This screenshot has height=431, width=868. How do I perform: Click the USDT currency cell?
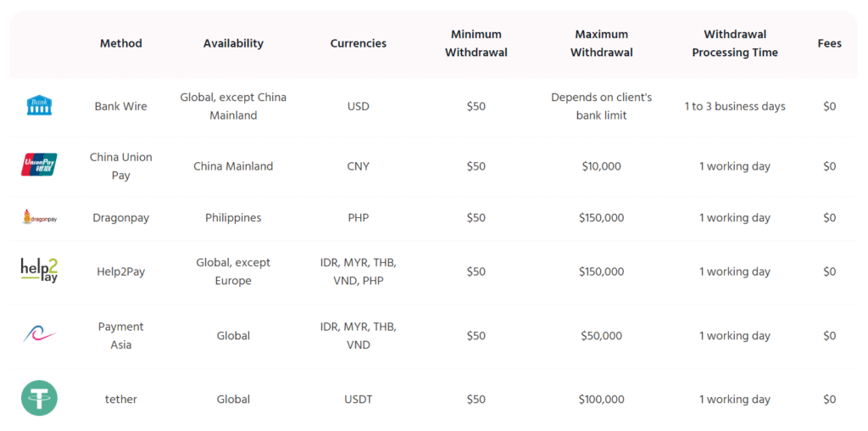359,400
